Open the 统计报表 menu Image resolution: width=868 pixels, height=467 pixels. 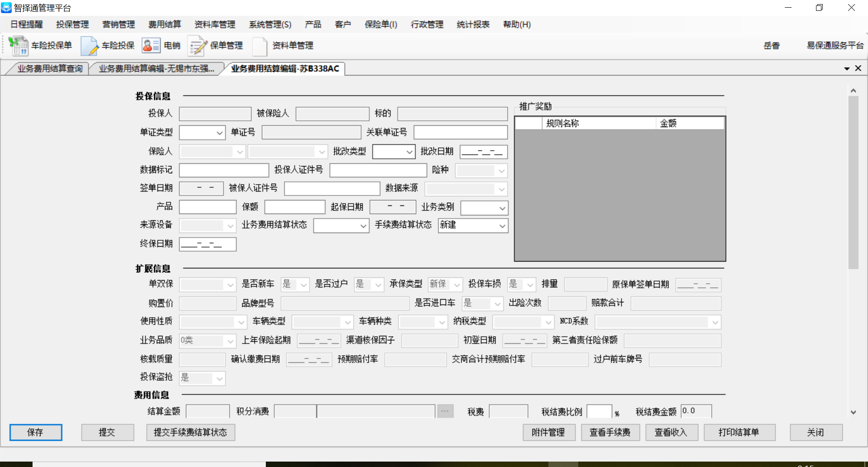point(473,24)
